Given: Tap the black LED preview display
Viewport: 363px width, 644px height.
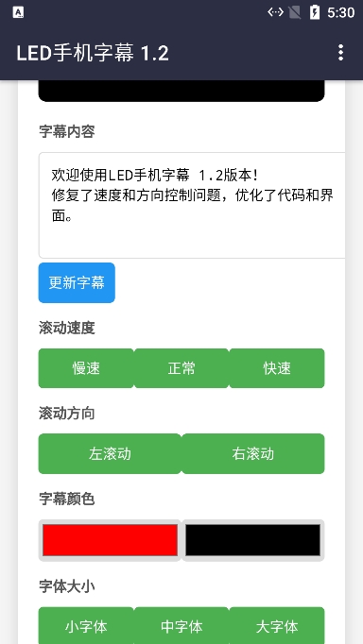Looking at the screenshot, I should [181, 91].
